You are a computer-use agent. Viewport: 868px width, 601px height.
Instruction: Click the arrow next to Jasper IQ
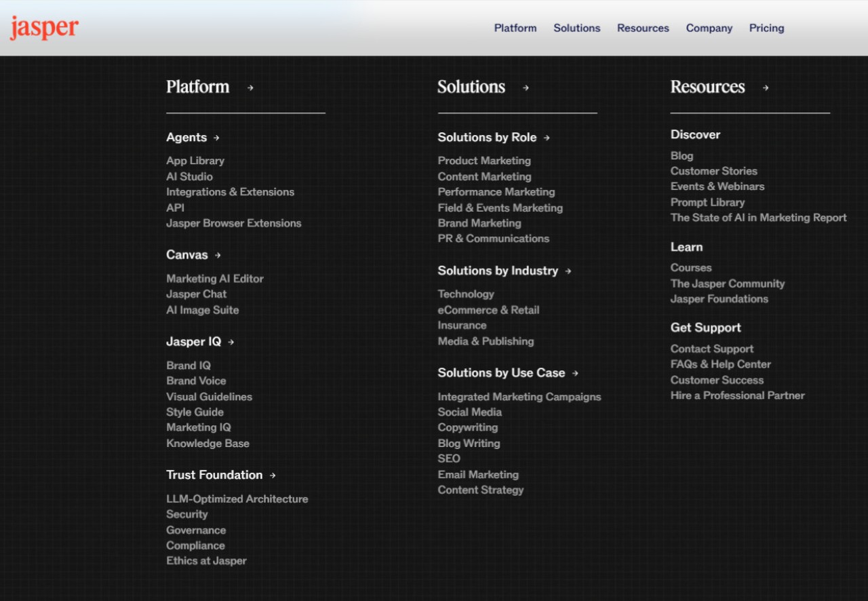click(231, 342)
